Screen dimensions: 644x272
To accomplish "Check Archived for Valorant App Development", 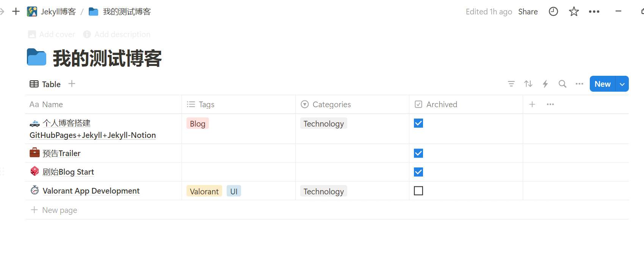I will pyautogui.click(x=418, y=191).
